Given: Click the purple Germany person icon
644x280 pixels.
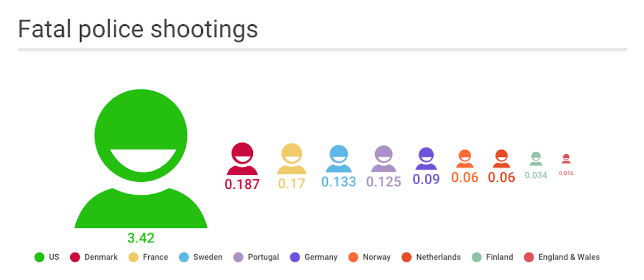Looking at the screenshot, I should [426, 159].
